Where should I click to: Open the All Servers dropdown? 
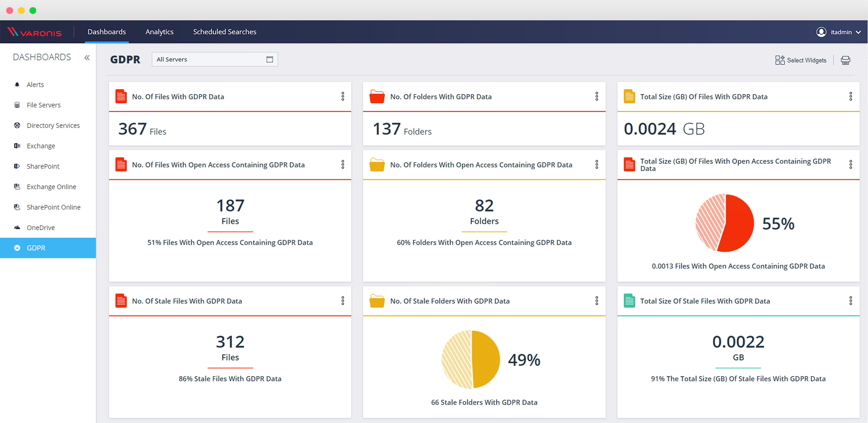click(x=215, y=59)
